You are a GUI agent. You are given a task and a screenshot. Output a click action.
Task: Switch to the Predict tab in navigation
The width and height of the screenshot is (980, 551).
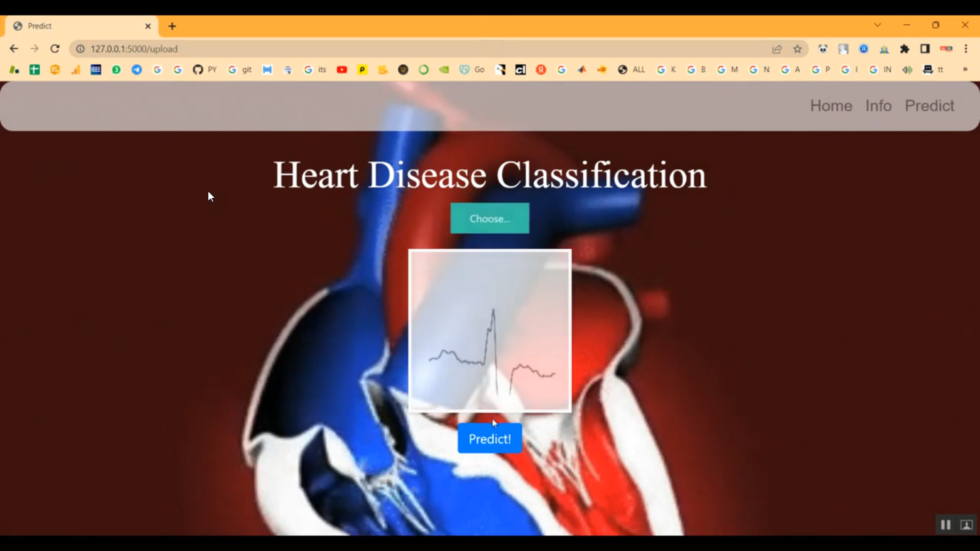point(929,105)
